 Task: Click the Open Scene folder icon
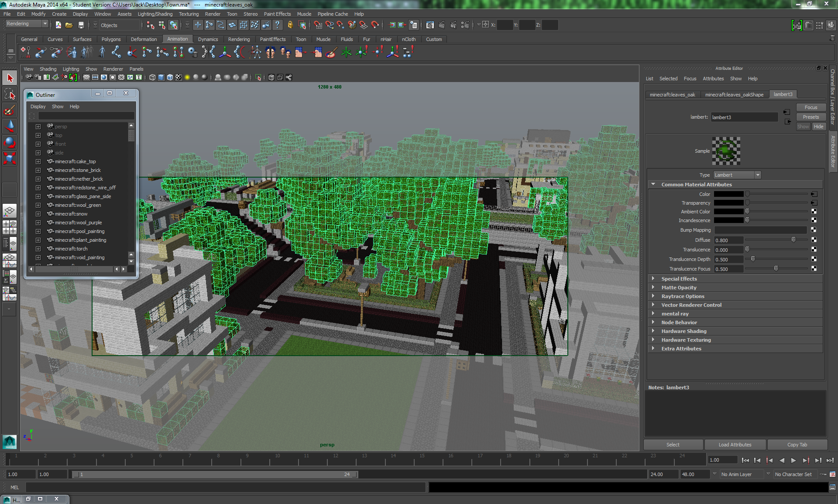[x=69, y=25]
